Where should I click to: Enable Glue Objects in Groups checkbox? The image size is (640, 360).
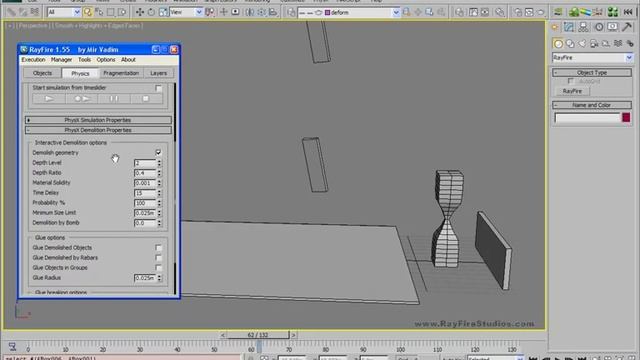(158, 268)
